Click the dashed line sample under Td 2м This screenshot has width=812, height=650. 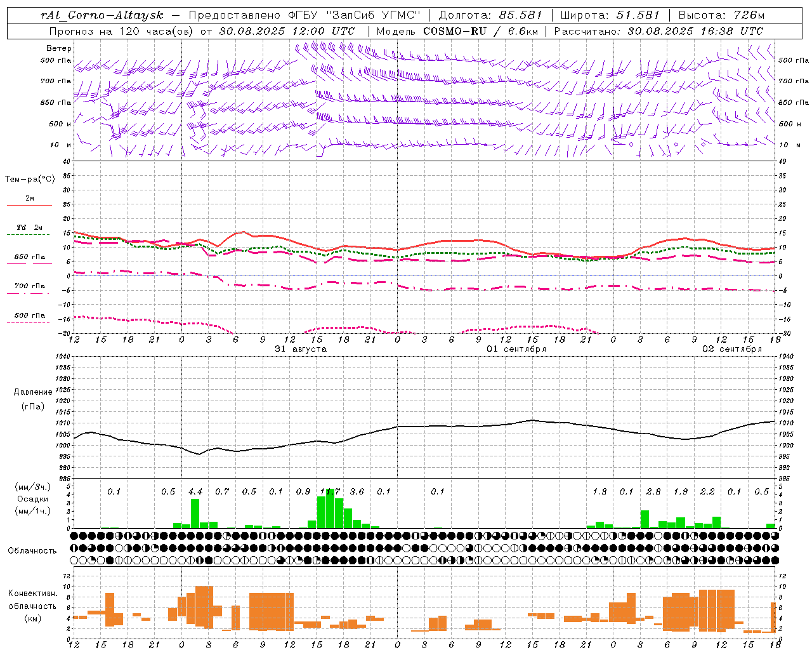coord(29,235)
